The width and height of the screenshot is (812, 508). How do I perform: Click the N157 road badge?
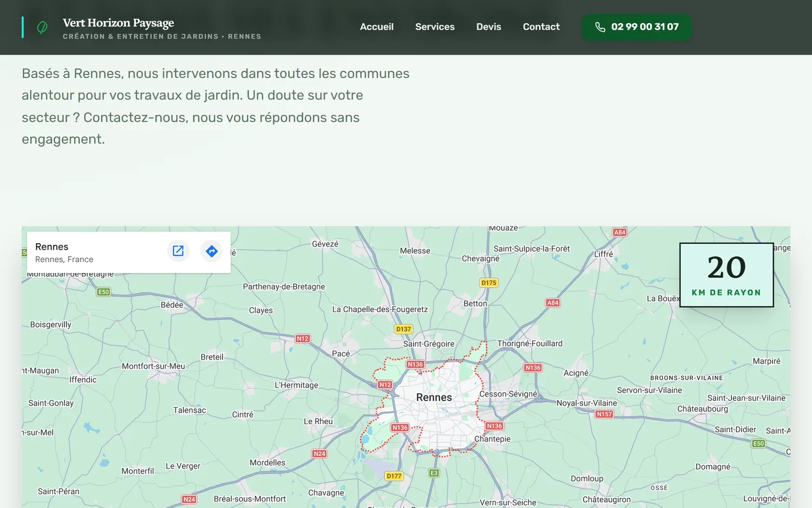coord(604,414)
